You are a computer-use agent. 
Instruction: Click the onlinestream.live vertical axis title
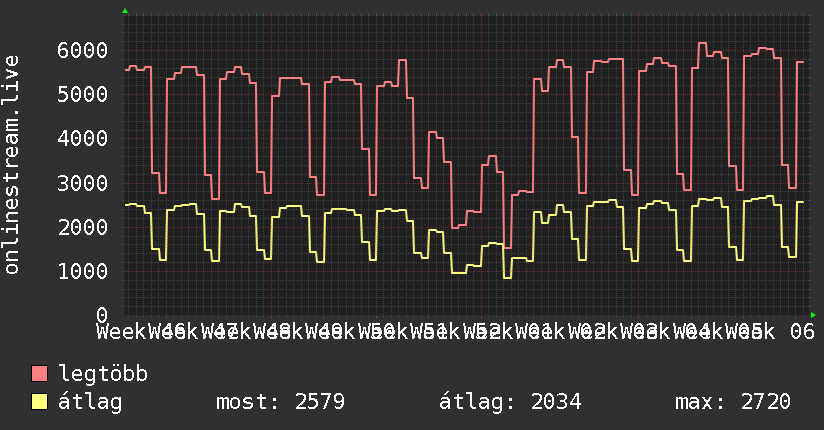tap(11, 165)
